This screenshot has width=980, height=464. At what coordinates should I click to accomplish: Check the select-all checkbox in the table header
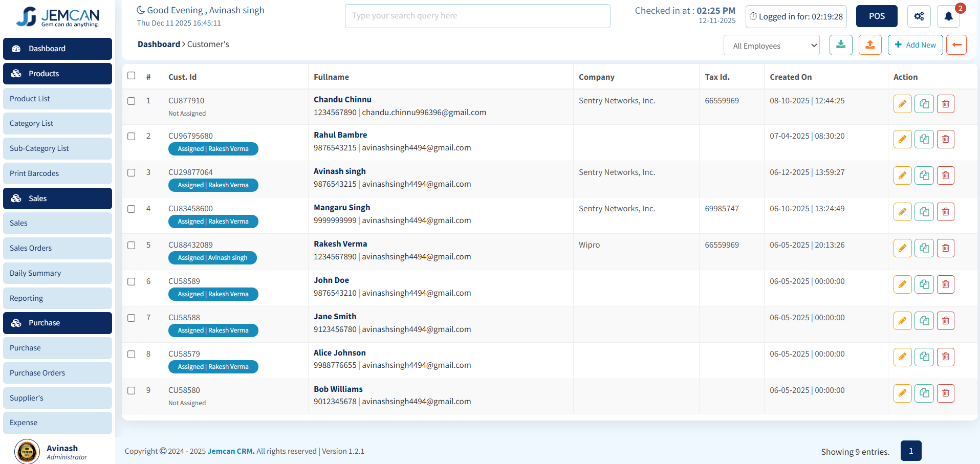tap(131, 75)
